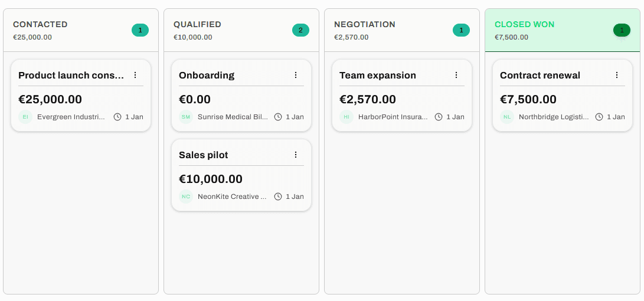
Task: Click the NC avatar for NeonKite Creative
Action: [x=186, y=197]
